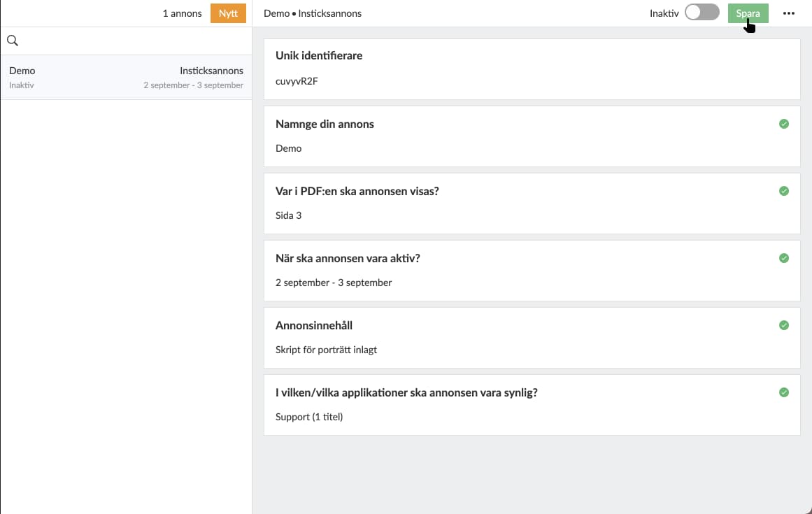This screenshot has width=812, height=514.
Task: Select the Demo ad in list
Action: click(126, 78)
